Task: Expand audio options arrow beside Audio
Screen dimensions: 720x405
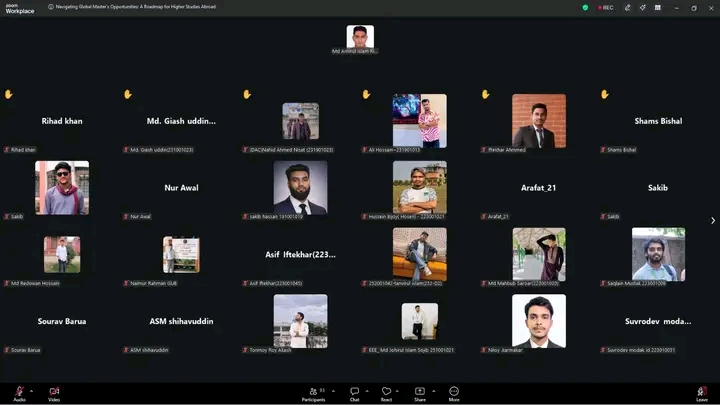Action: [x=32, y=390]
